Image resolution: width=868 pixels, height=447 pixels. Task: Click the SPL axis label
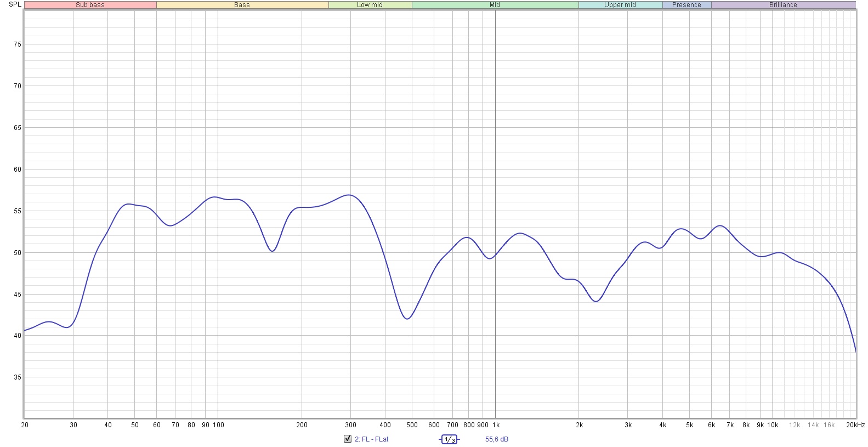coord(15,4)
